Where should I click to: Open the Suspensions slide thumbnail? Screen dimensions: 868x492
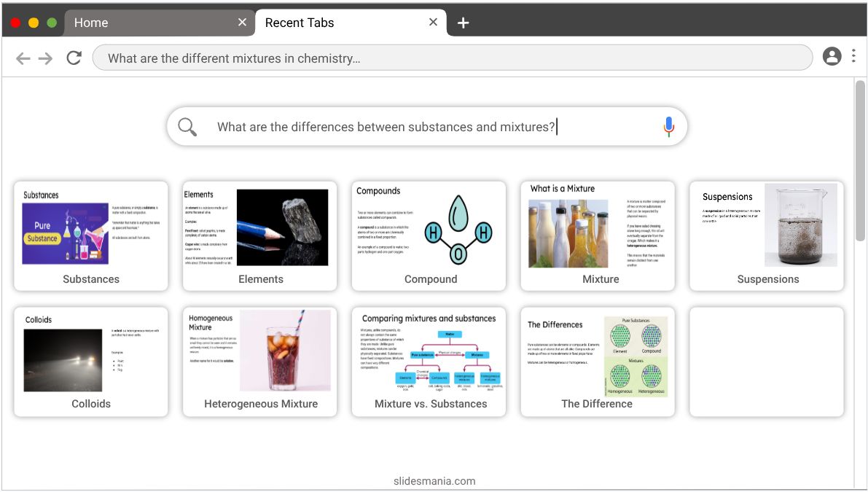coord(766,235)
